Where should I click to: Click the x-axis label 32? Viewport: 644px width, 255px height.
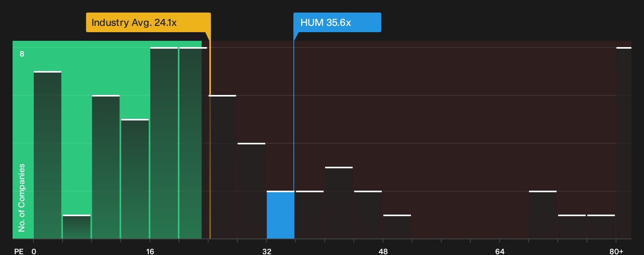(267, 251)
